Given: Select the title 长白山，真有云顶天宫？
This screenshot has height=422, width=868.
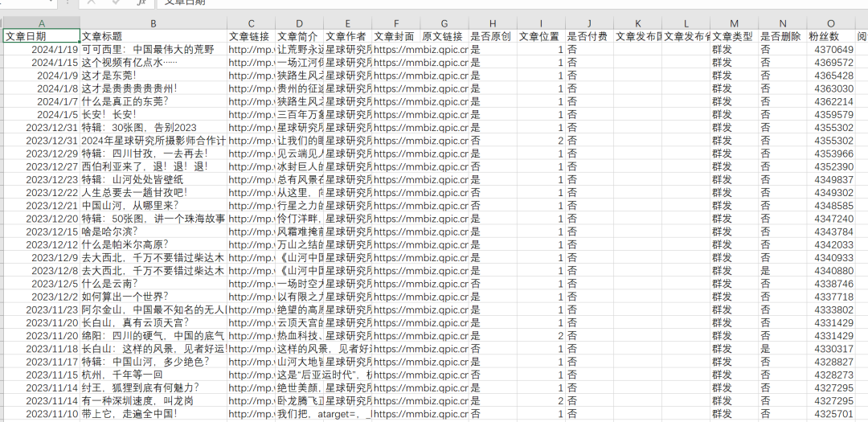Looking at the screenshot, I should [154, 323].
